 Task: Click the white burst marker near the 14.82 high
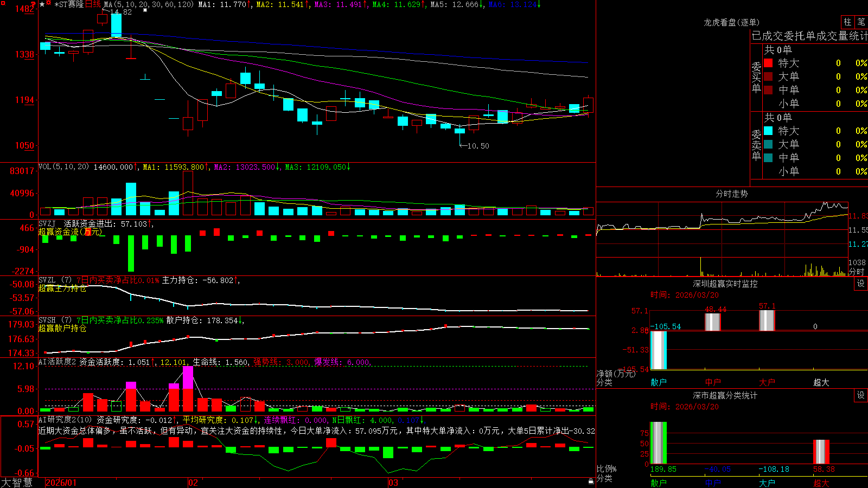[x=145, y=10]
